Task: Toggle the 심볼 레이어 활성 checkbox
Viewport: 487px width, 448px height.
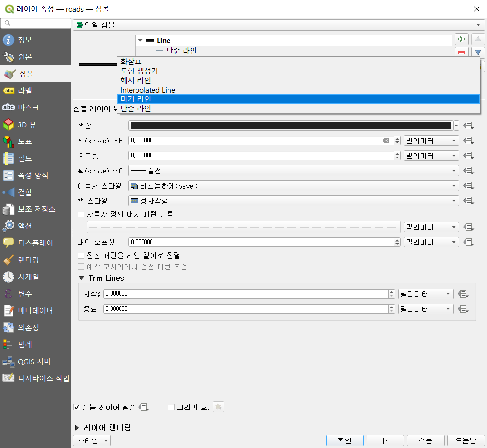Action: click(x=77, y=408)
